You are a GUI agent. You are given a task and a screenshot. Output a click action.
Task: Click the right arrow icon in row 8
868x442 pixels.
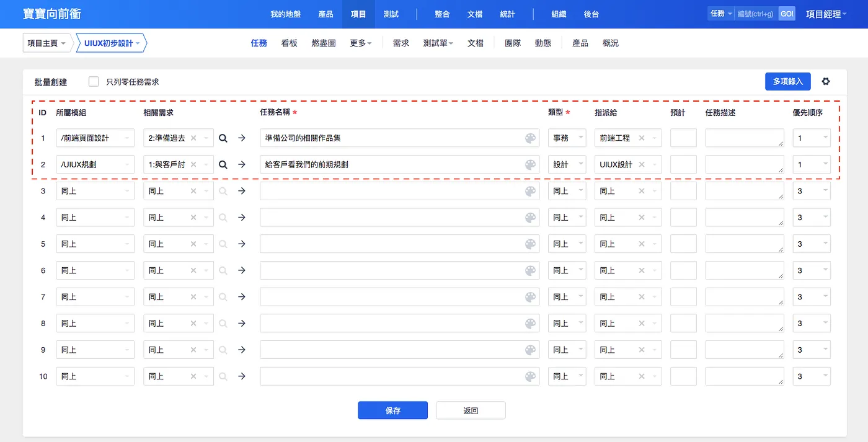coord(242,324)
